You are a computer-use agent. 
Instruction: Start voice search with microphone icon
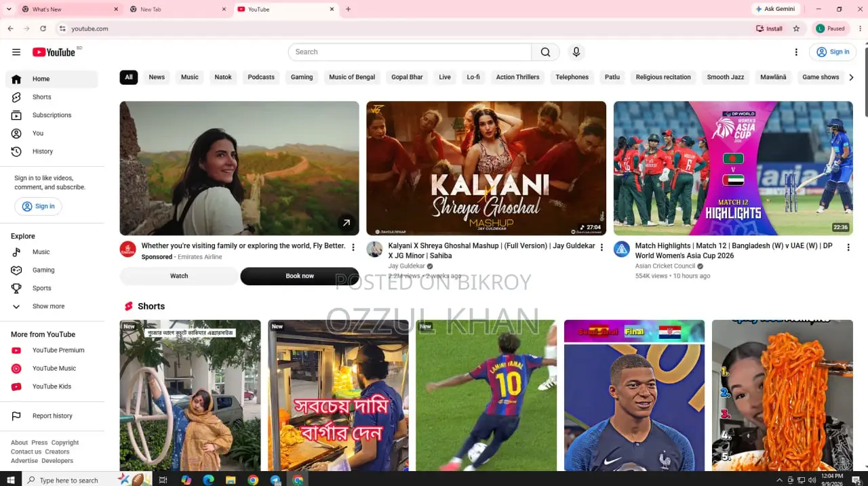576,52
